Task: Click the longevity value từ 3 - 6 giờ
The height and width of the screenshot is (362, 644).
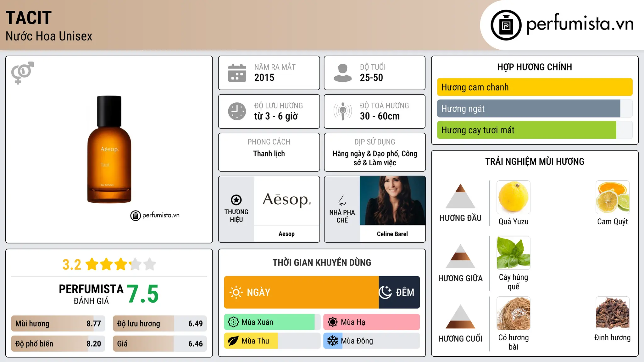Action: pyautogui.click(x=276, y=116)
